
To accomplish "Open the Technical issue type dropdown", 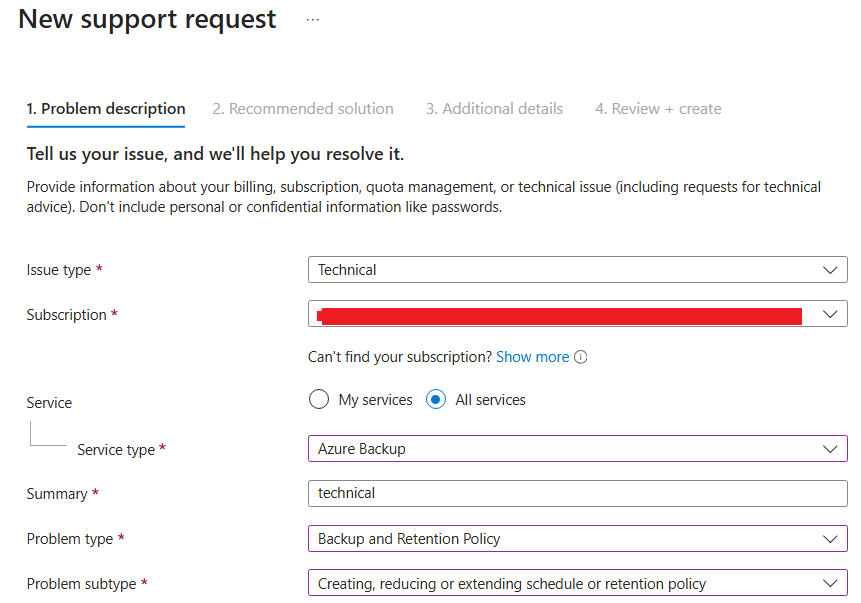I will [x=578, y=270].
